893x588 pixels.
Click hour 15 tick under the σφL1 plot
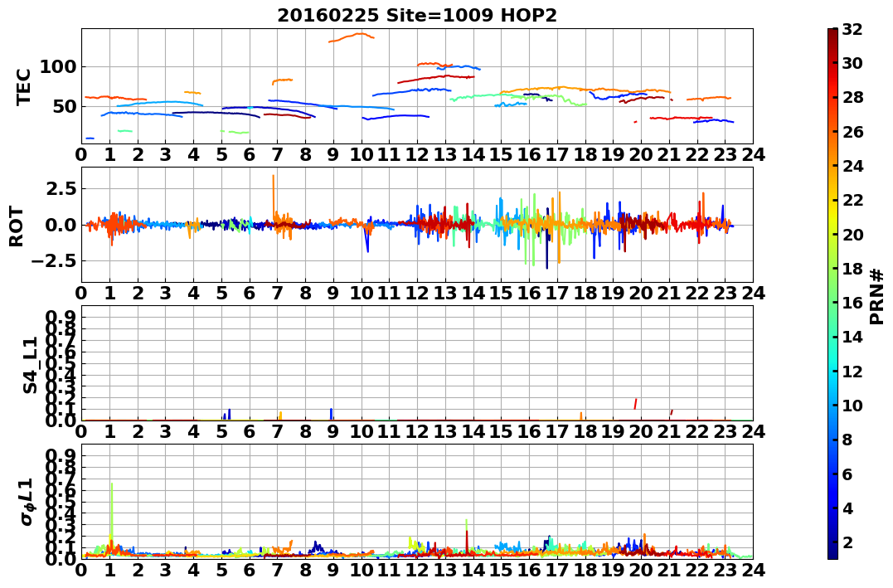[x=501, y=570]
